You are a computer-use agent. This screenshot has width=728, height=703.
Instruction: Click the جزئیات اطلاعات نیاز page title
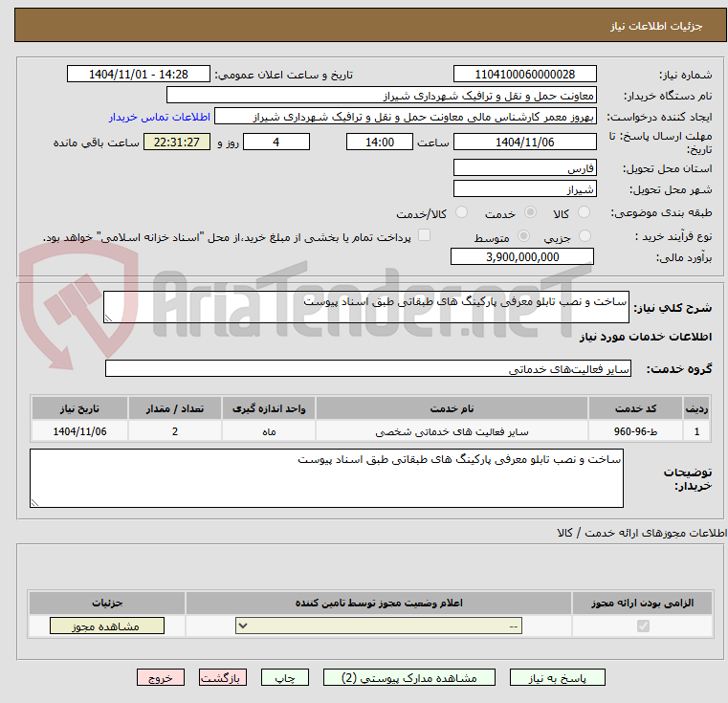point(656,26)
